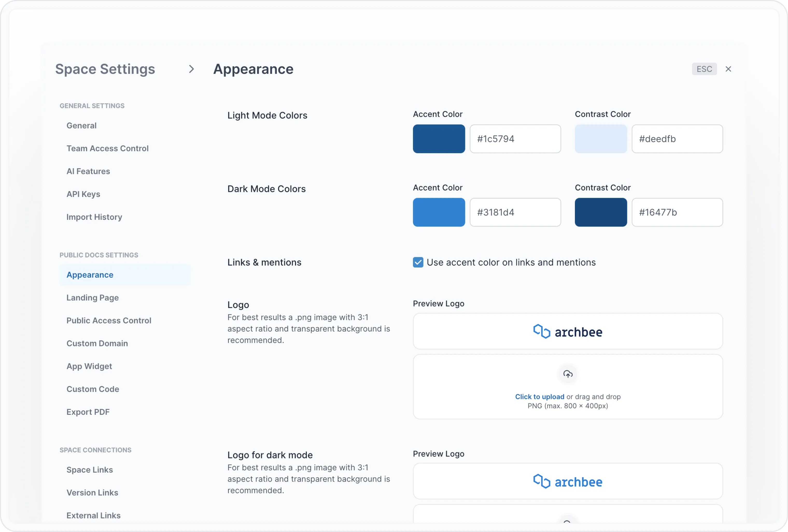
Task: Open Dark Mode accent color swatch
Action: point(439,213)
